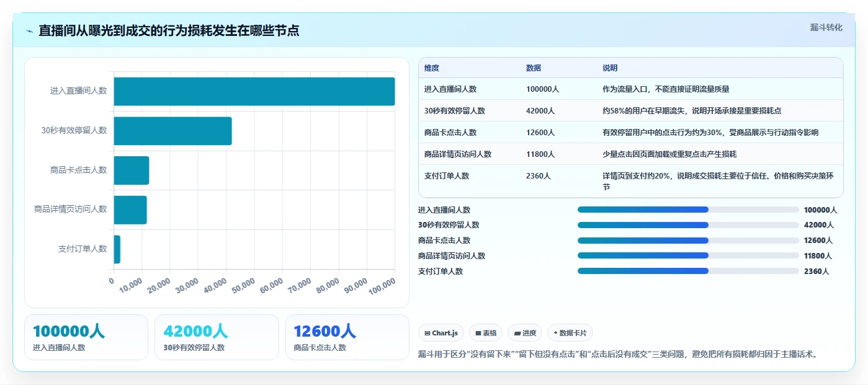Click the 说明 column header
This screenshot has height=385, width=868.
(610, 68)
